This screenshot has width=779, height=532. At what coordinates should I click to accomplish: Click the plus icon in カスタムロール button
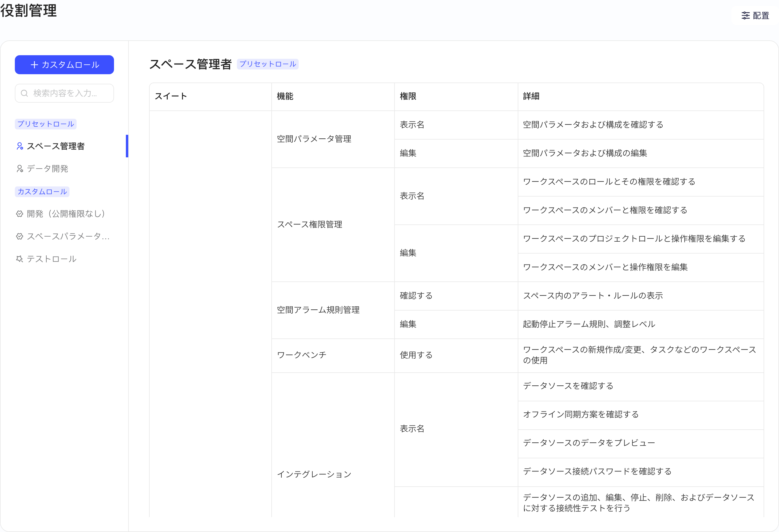pos(34,65)
